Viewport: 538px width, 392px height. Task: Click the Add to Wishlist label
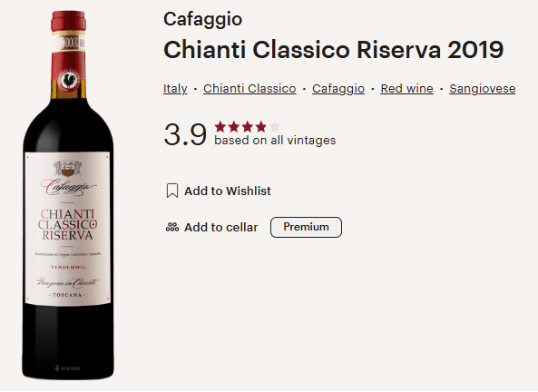pos(228,191)
